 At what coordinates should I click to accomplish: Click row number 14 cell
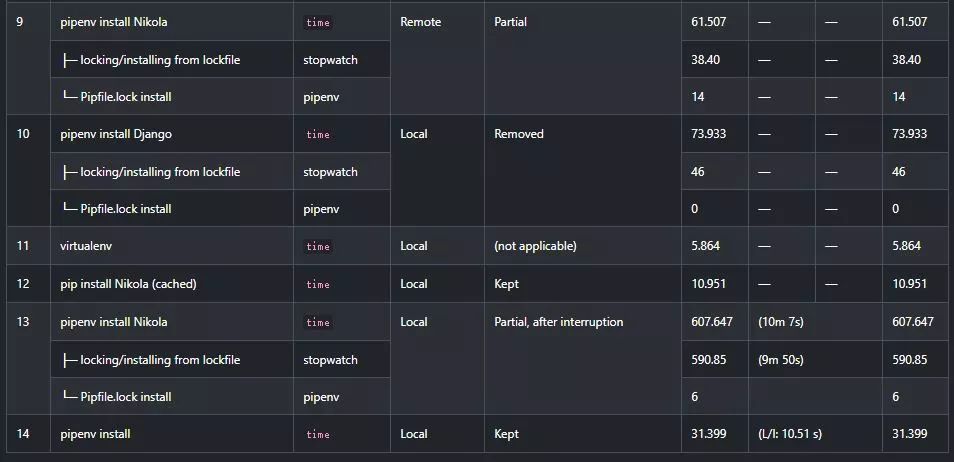(x=24, y=434)
